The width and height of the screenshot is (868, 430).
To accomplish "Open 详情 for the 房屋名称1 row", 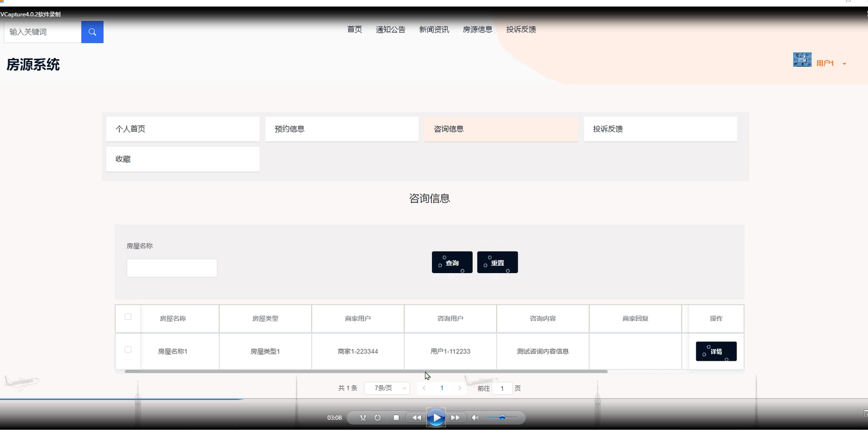I will 716,351.
